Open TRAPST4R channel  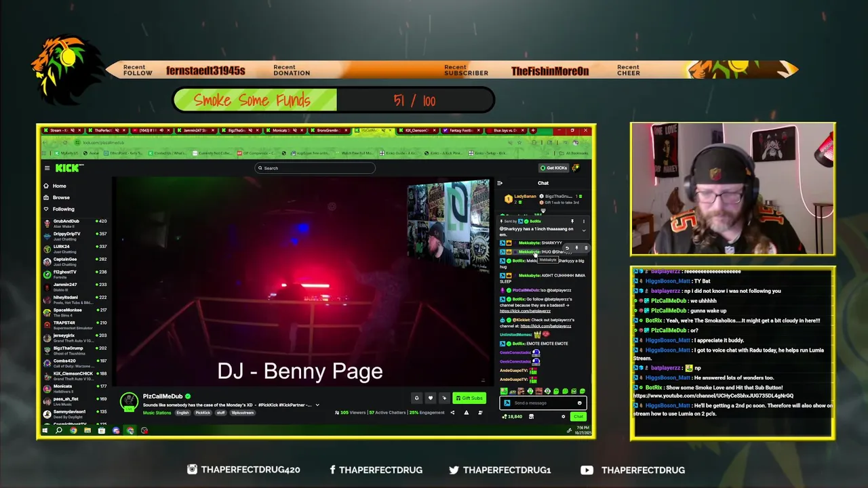coord(75,325)
